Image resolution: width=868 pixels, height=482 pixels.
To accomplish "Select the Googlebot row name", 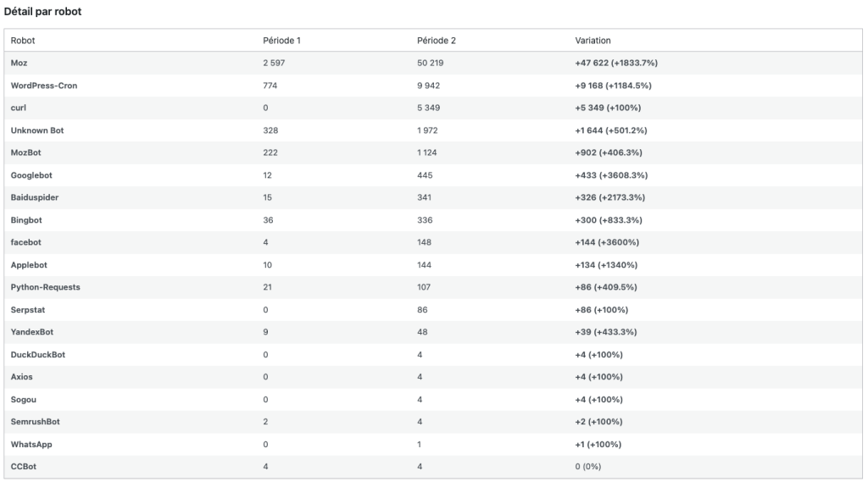I will tap(31, 175).
